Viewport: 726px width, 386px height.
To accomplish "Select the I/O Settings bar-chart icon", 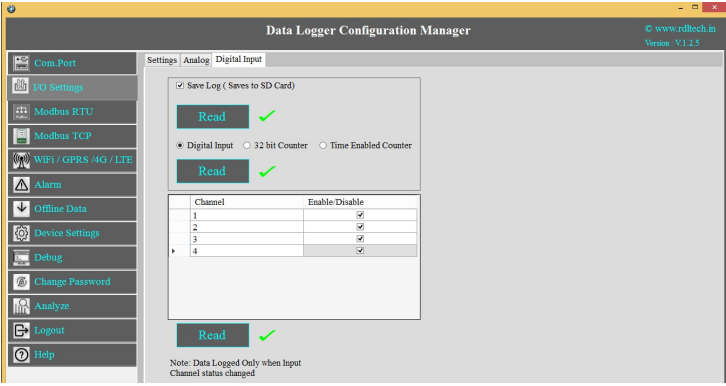I will tap(20, 87).
